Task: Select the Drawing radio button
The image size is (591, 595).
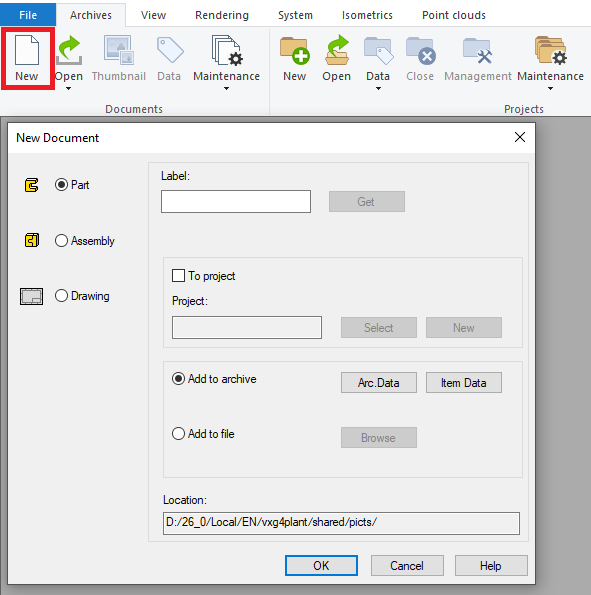Action: (61, 296)
